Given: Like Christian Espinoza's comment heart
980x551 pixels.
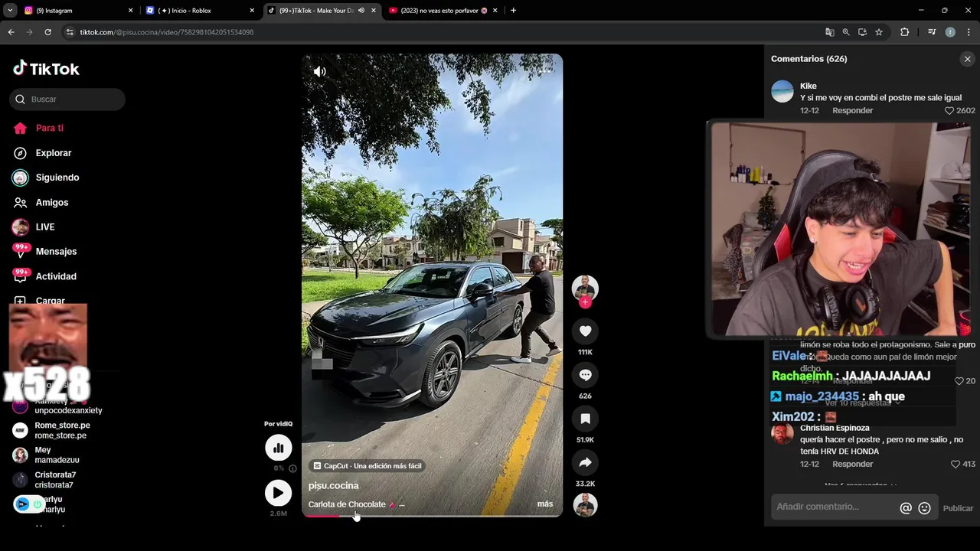Looking at the screenshot, I should (x=955, y=465).
